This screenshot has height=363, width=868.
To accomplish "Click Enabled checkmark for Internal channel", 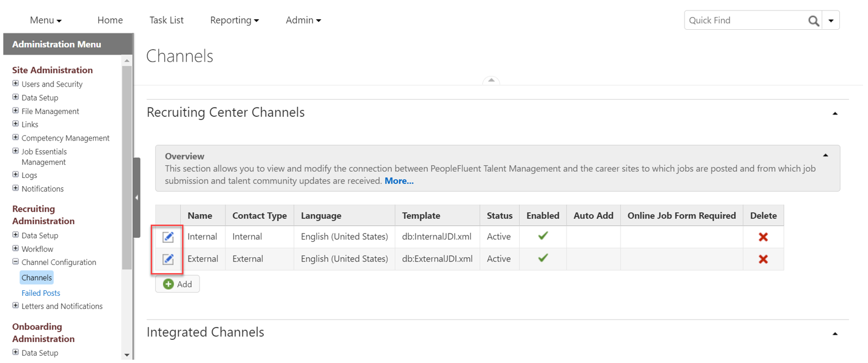I will [543, 236].
